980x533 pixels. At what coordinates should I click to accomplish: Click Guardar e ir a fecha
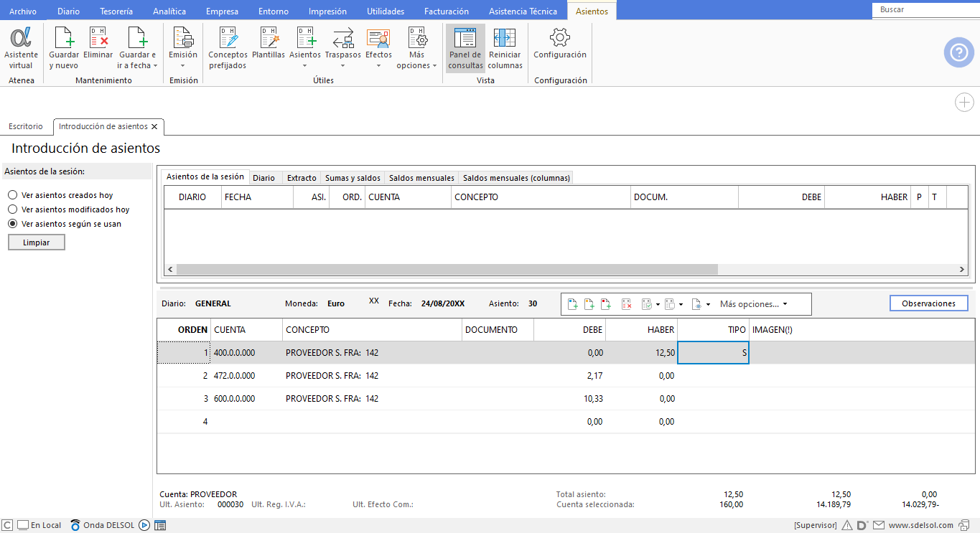[x=137, y=48]
